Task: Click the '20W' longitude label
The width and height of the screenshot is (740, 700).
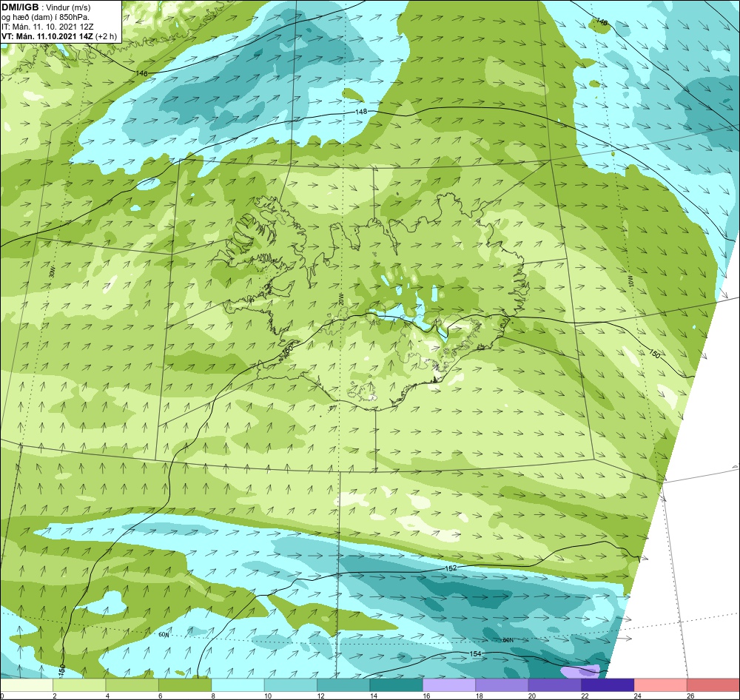Action: pos(340,299)
